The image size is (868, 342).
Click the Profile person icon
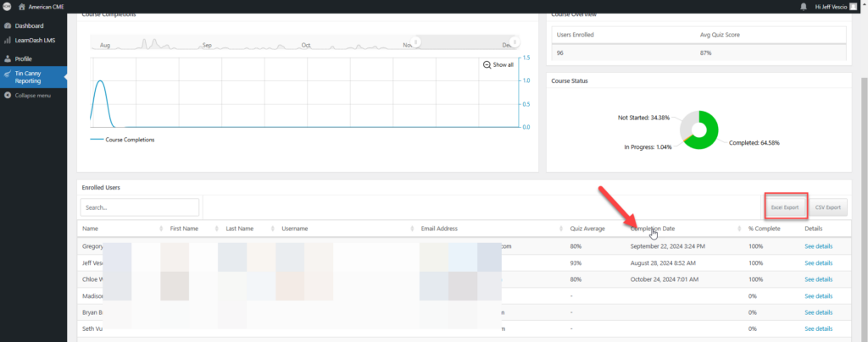7,58
